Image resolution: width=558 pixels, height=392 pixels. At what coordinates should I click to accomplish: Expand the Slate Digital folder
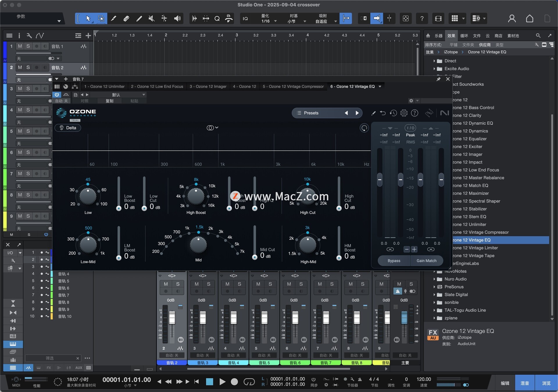pyautogui.click(x=434, y=295)
